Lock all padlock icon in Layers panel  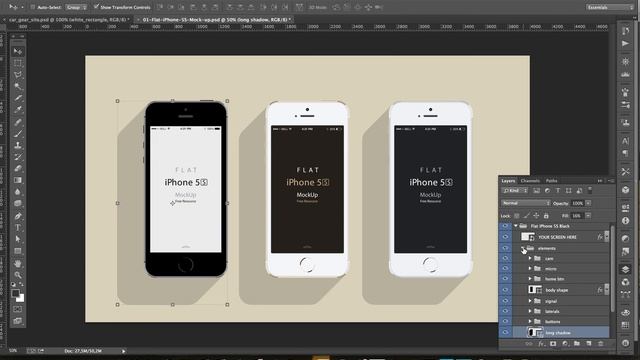click(x=546, y=216)
